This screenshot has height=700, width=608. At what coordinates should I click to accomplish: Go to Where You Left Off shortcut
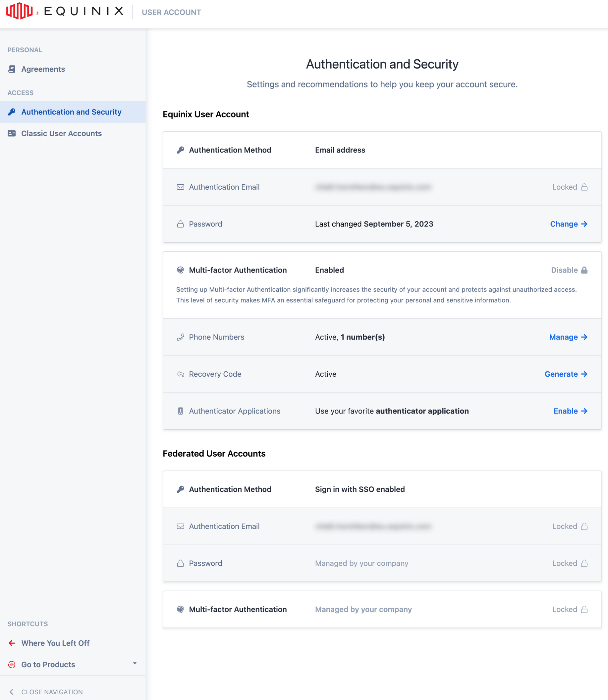click(73, 643)
